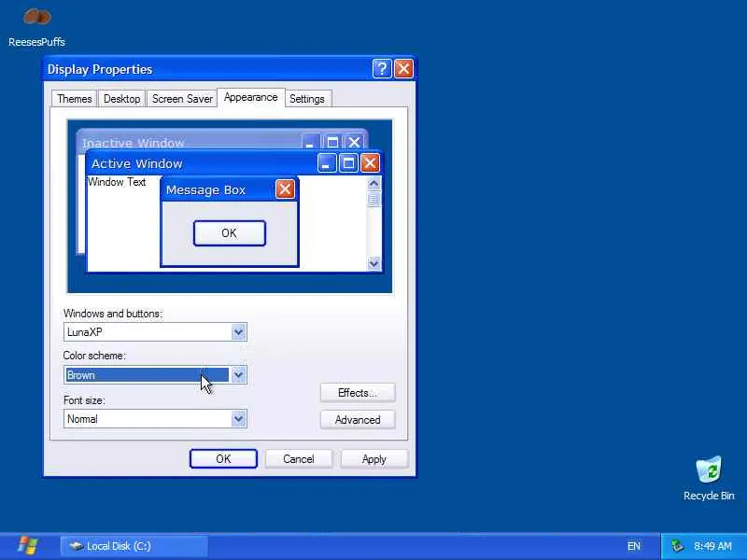Image resolution: width=747 pixels, height=560 pixels.
Task: Click the Message Box preview title
Action: (x=205, y=190)
